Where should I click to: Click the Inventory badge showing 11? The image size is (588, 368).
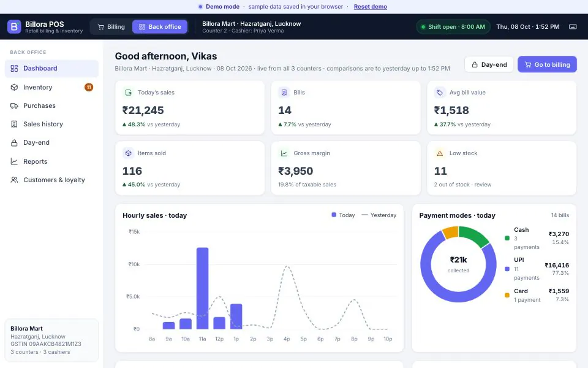tap(89, 87)
